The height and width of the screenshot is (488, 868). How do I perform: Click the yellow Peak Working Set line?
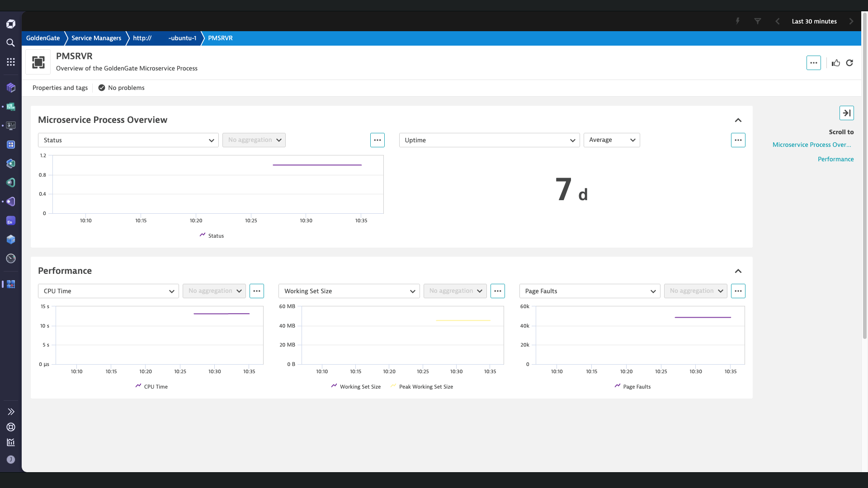(463, 320)
